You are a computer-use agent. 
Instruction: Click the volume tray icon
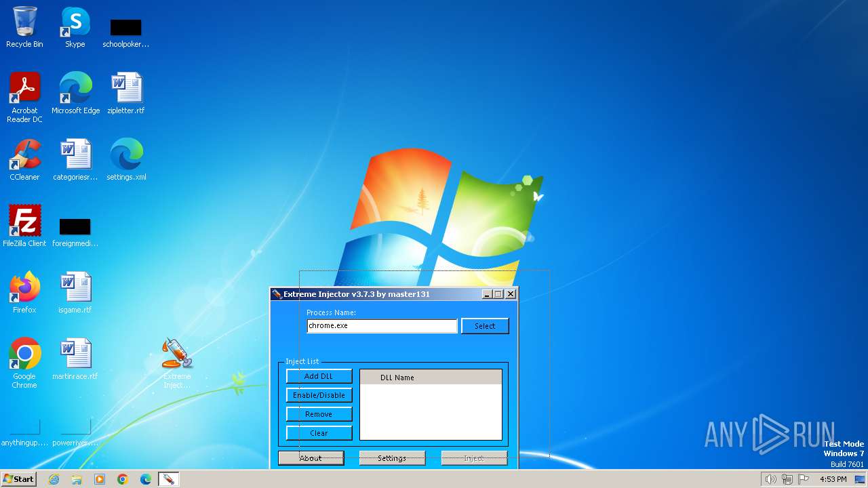point(770,479)
